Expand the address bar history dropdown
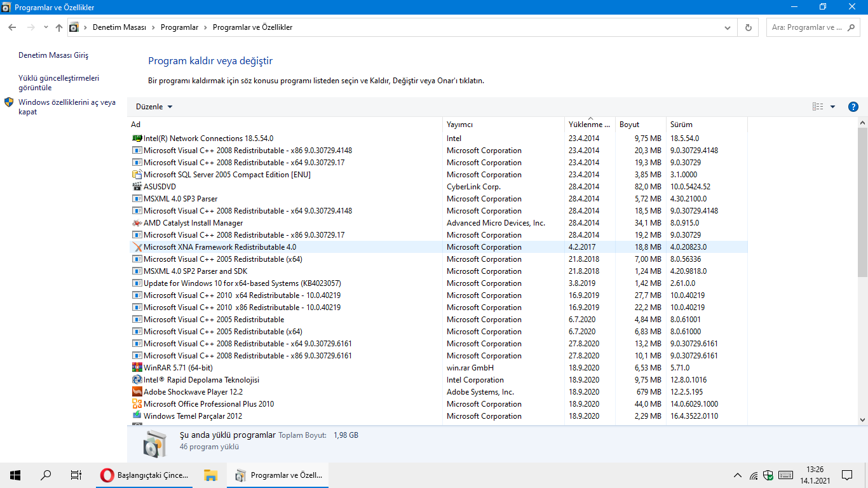This screenshot has width=868, height=488. pyautogui.click(x=728, y=27)
